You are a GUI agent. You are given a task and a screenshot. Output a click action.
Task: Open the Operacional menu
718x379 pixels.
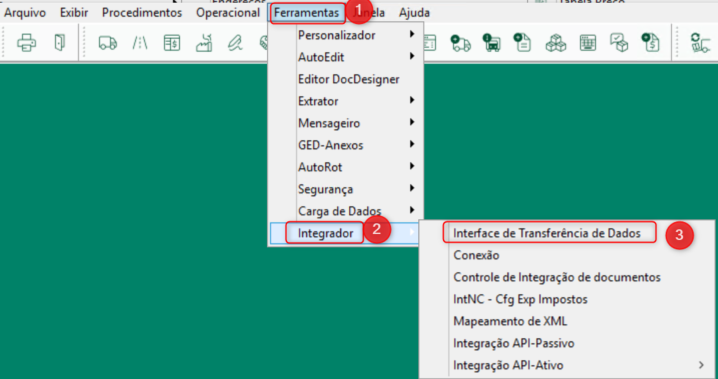coord(228,13)
